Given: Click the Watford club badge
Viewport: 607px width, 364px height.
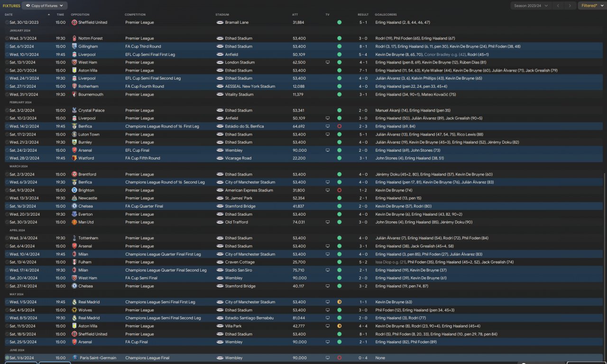Looking at the screenshot, I should point(74,158).
